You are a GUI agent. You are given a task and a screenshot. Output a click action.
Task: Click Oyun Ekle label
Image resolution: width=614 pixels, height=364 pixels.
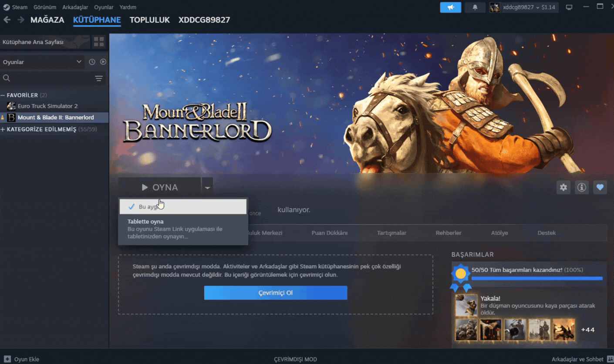click(27, 359)
